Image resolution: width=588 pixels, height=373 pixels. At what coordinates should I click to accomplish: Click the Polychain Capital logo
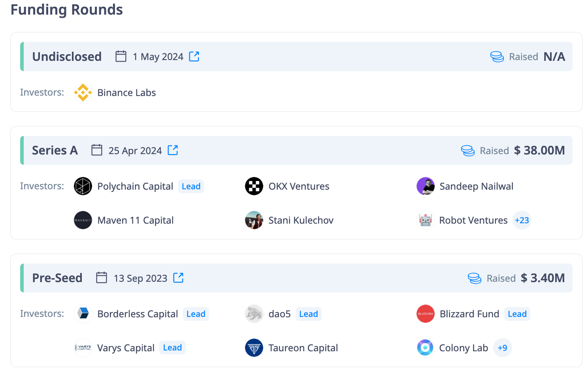[83, 186]
